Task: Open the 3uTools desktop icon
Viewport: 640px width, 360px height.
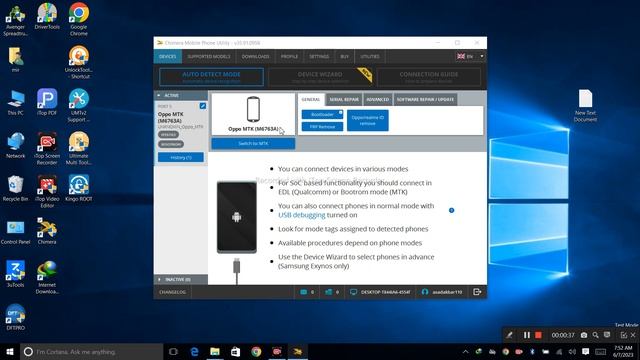Action: coord(16,275)
